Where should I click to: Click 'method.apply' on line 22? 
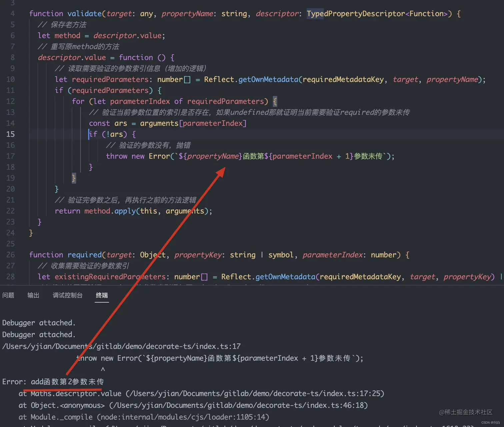110,211
